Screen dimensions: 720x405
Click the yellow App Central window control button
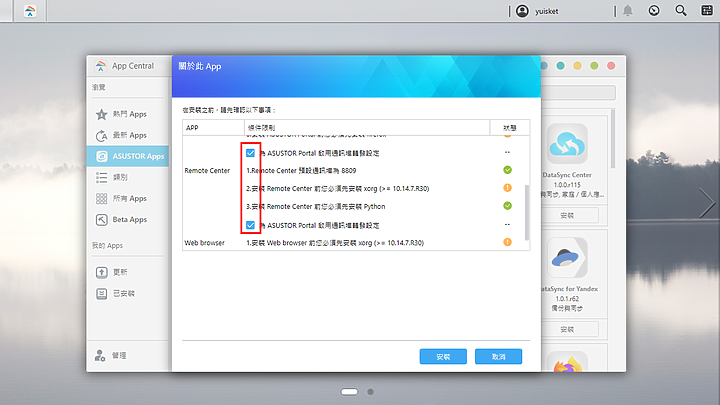[x=577, y=66]
